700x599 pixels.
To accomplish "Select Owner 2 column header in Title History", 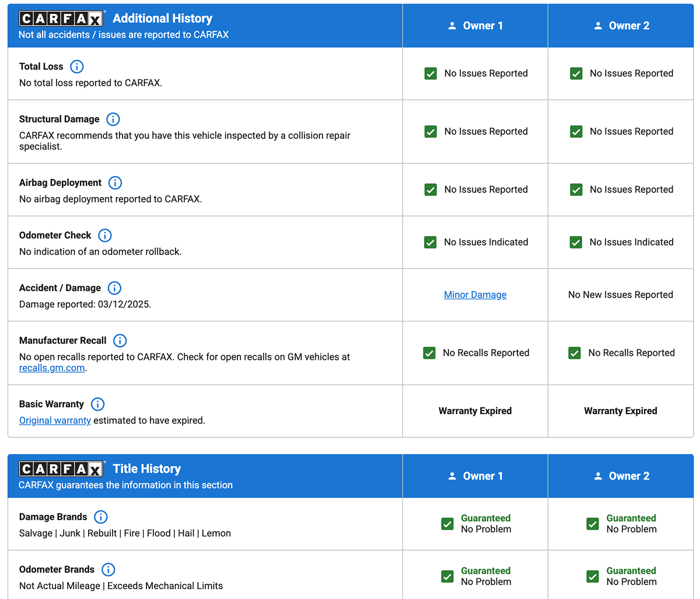I will click(621, 476).
